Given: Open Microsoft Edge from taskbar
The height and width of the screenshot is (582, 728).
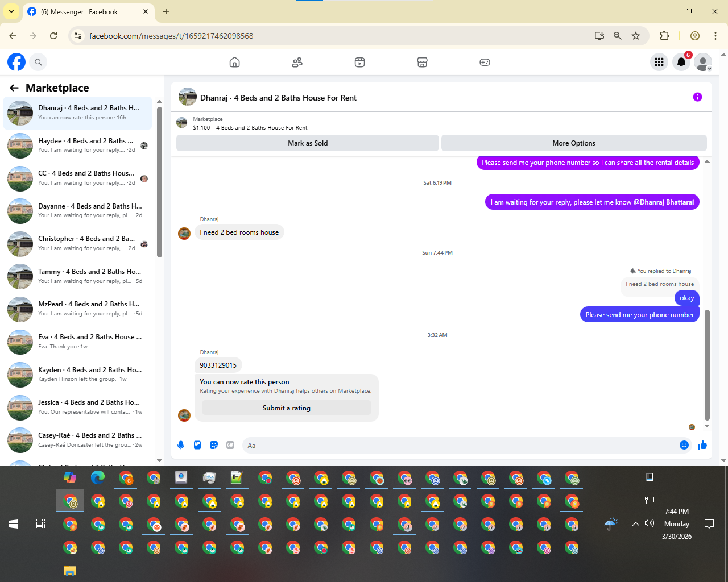Looking at the screenshot, I should tap(98, 477).
